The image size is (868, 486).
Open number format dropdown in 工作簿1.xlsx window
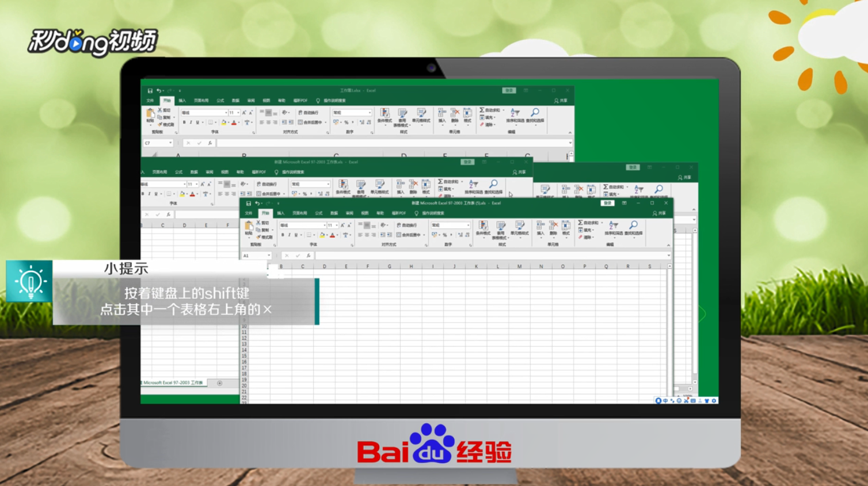[370, 113]
